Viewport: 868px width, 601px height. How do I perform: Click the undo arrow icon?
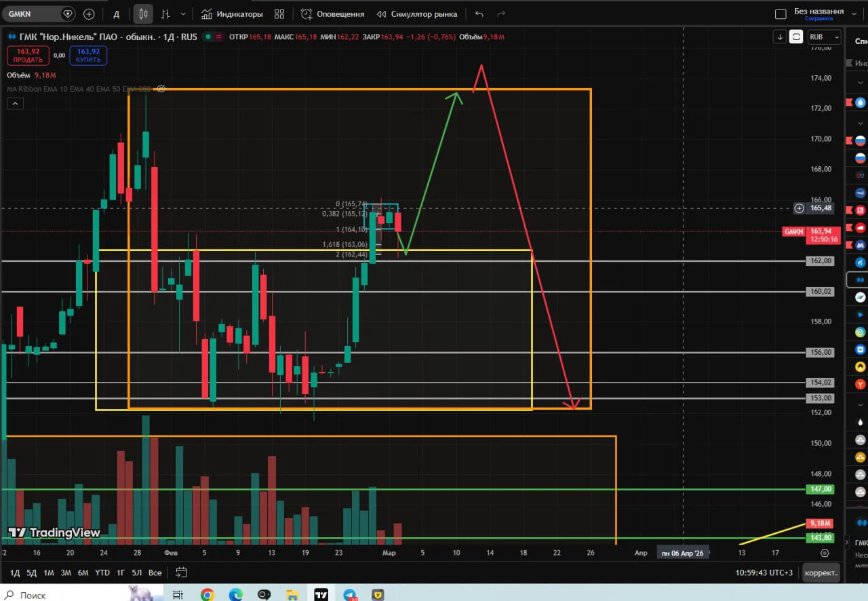pyautogui.click(x=479, y=14)
